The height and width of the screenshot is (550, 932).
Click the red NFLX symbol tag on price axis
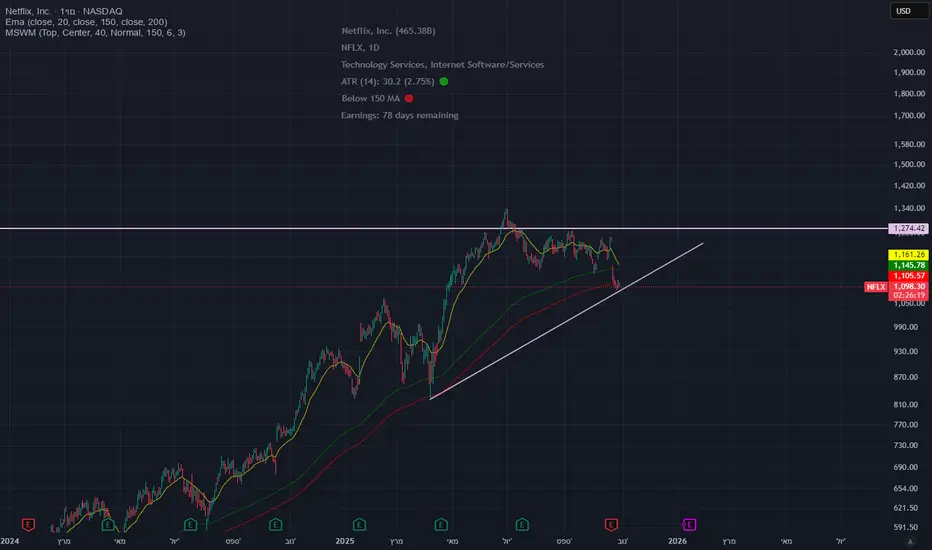(x=875, y=287)
